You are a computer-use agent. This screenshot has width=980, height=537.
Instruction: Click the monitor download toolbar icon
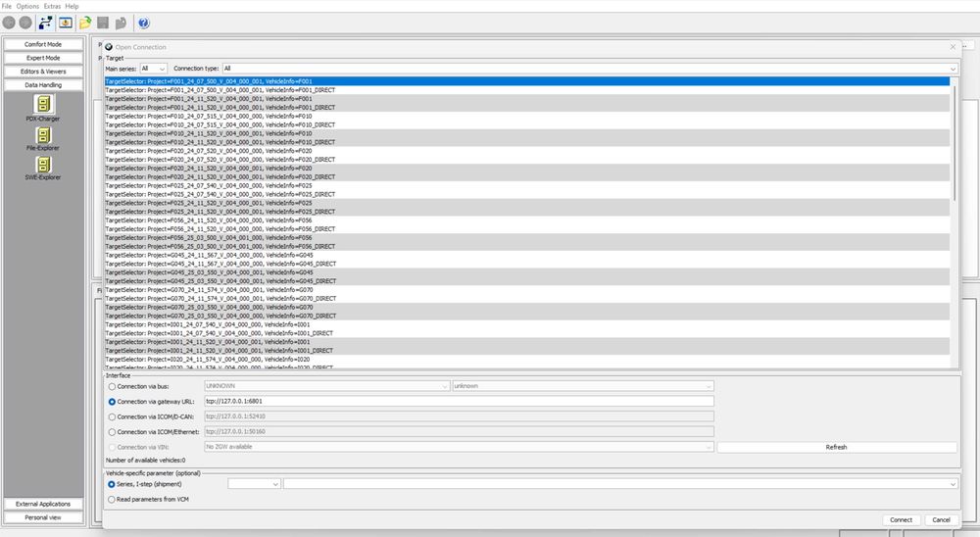pyautogui.click(x=66, y=24)
